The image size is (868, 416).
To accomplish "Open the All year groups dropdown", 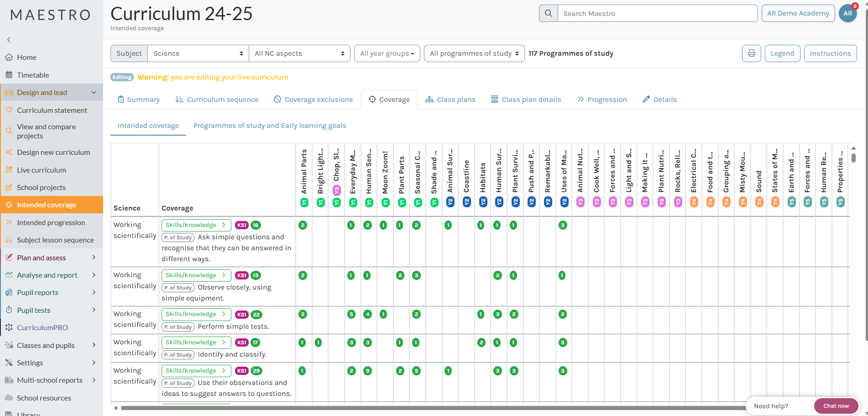I will click(387, 53).
